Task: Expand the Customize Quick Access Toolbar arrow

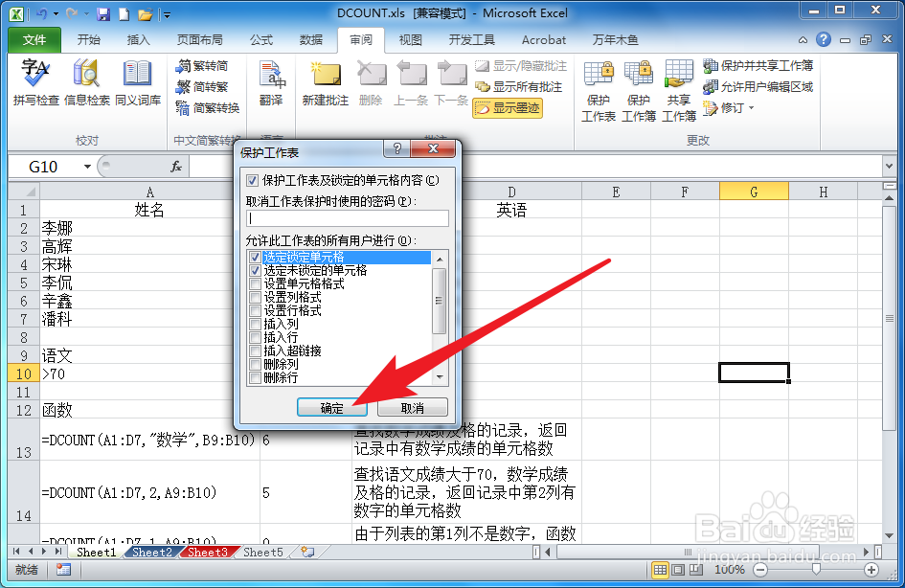Action: pos(167,14)
